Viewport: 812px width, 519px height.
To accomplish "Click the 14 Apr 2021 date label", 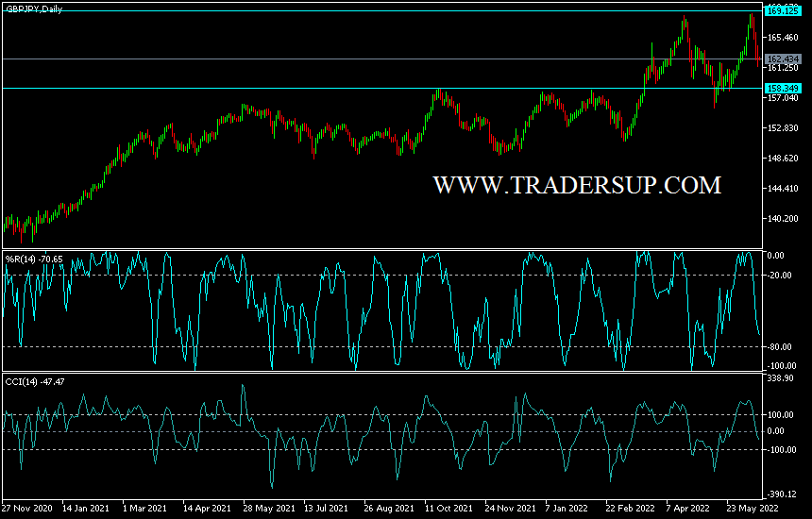I will [207, 508].
